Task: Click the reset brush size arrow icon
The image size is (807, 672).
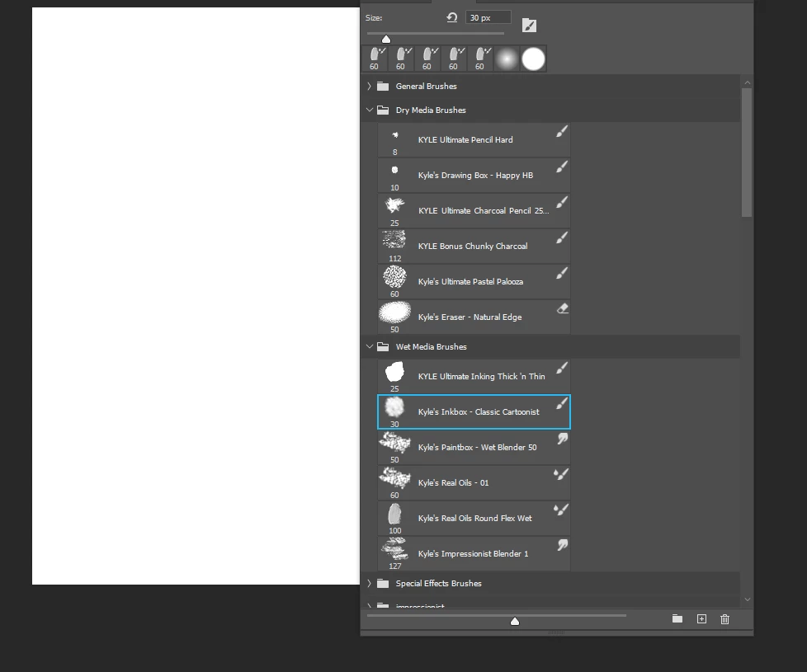Action: [452, 17]
